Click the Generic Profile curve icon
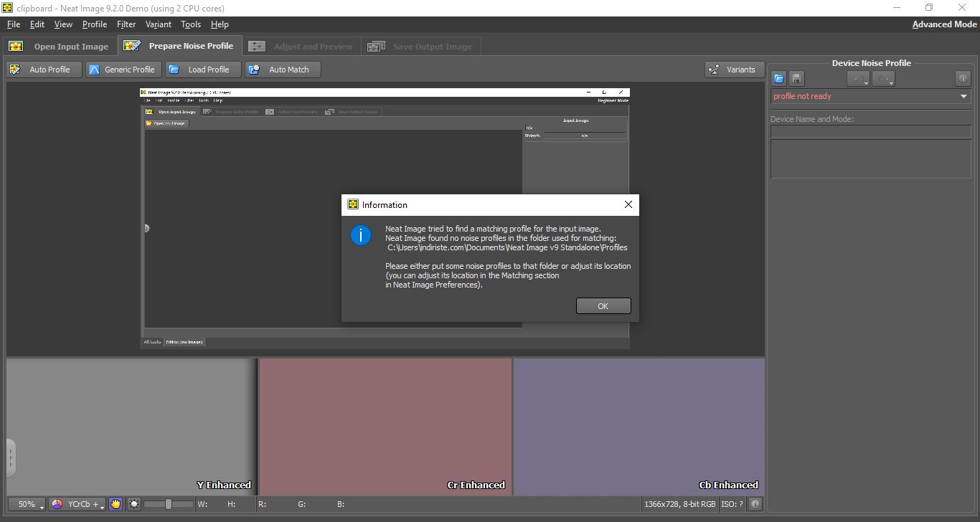 pos(94,70)
